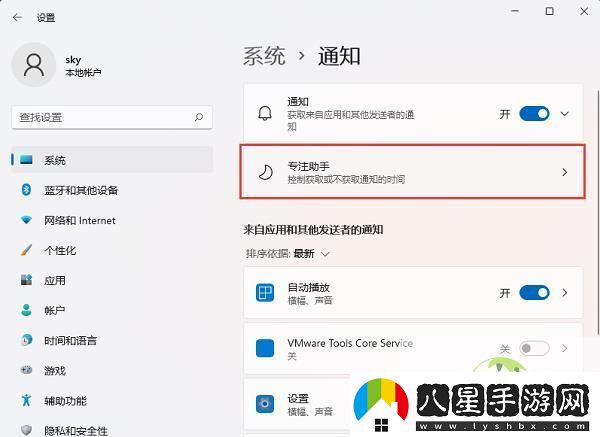The width and height of the screenshot is (600, 437).
Task: Click the 系统 monitor icon in sidebar
Action: tap(26, 160)
